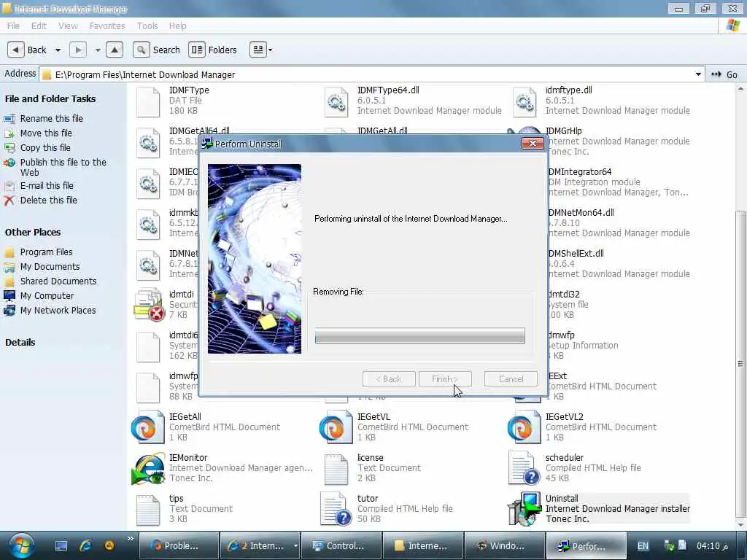
Task: Close the Perform Uninstall dialog
Action: click(533, 144)
